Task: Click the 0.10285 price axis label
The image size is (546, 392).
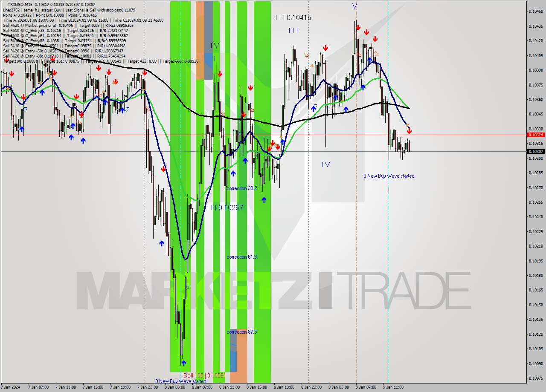Action: [536, 173]
